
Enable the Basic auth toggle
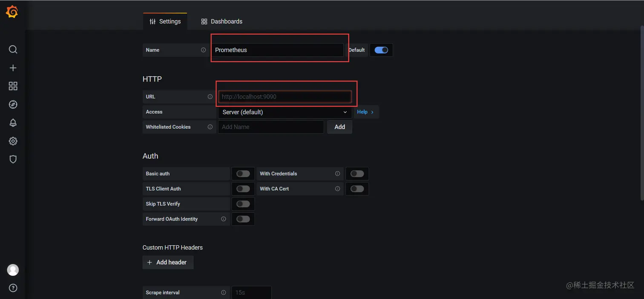tap(243, 174)
